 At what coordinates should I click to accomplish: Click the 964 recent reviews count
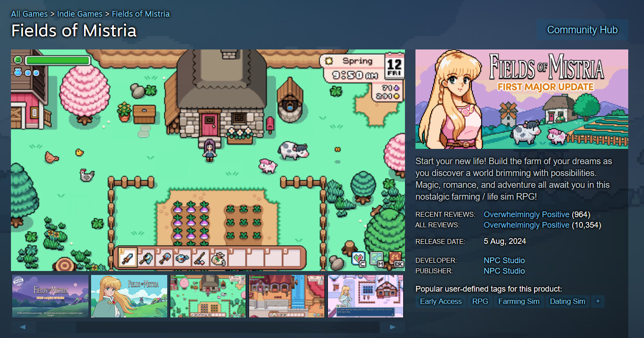point(581,215)
